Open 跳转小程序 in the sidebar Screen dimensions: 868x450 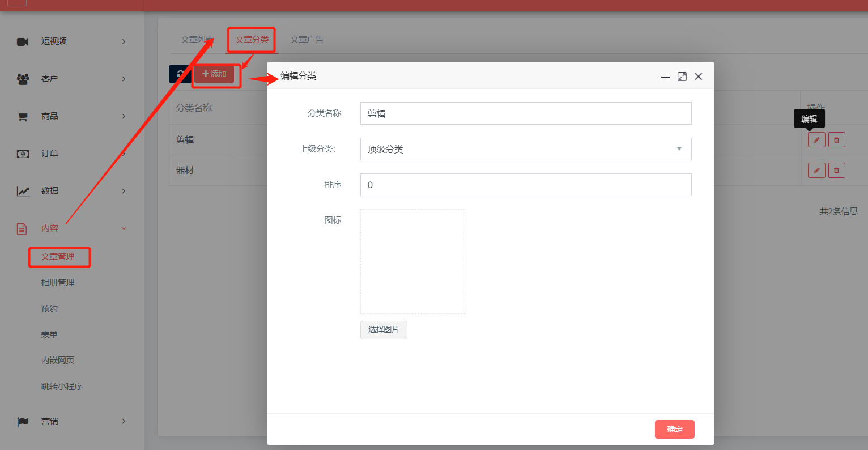(x=62, y=386)
